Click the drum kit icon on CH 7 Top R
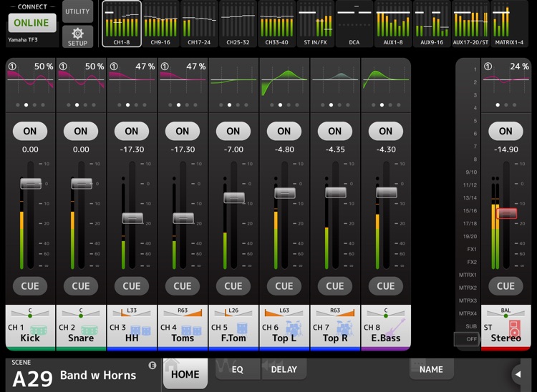 pos(344,328)
